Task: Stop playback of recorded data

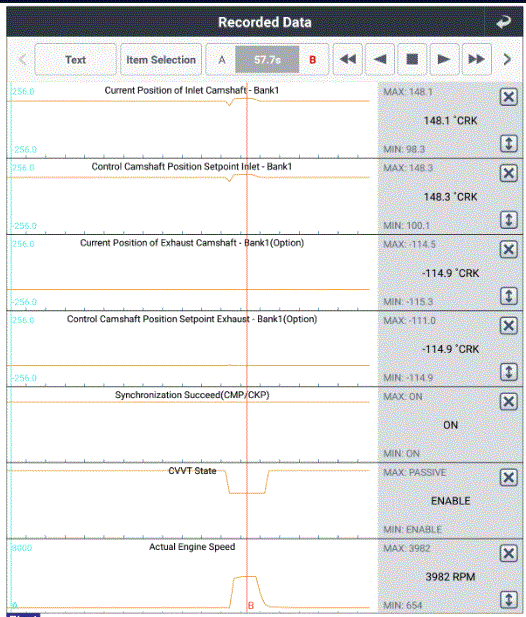Action: (x=412, y=59)
